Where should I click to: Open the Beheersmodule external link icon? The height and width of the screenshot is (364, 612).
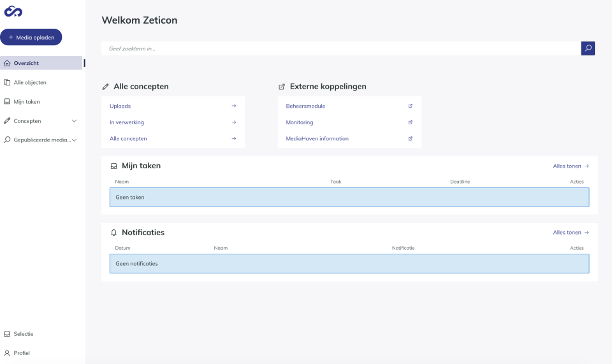pyautogui.click(x=410, y=106)
